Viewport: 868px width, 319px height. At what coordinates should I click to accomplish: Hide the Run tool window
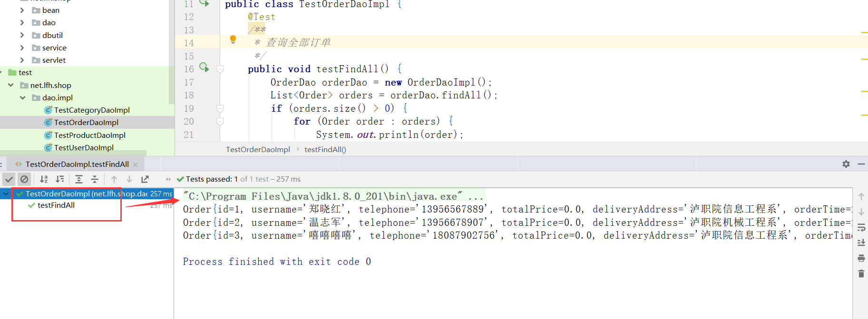(x=861, y=164)
